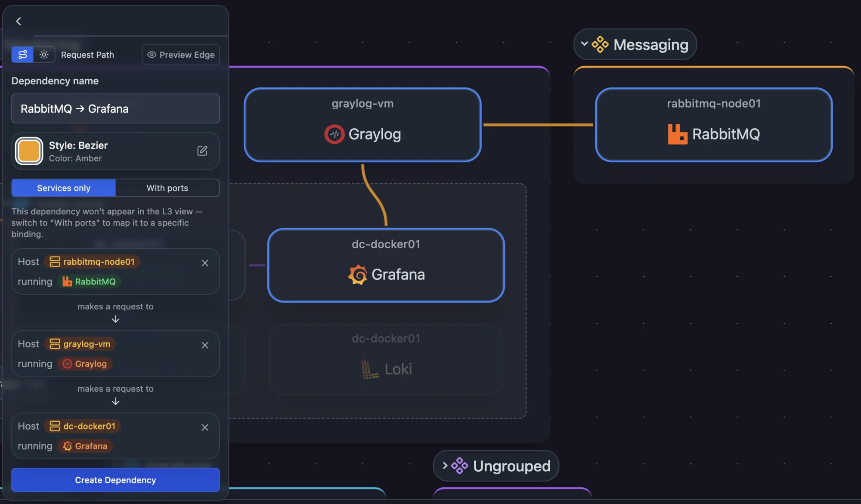Switch to the With ports tab

click(x=167, y=188)
